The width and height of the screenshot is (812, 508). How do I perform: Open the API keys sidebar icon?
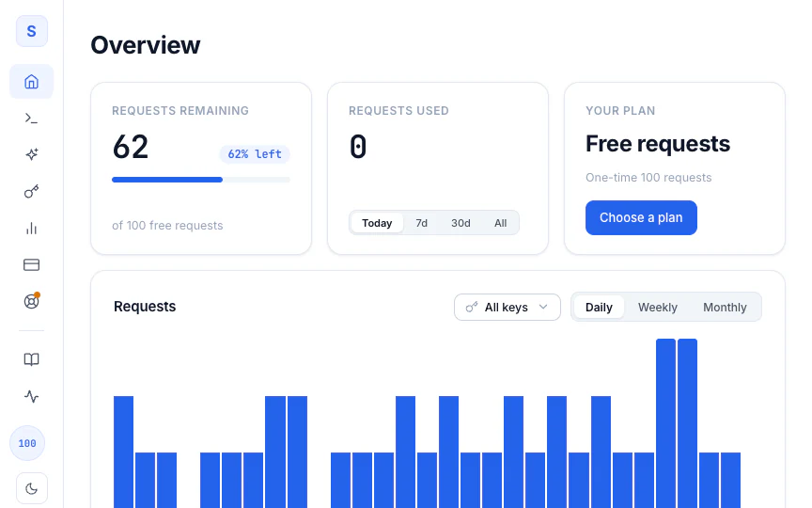32,191
